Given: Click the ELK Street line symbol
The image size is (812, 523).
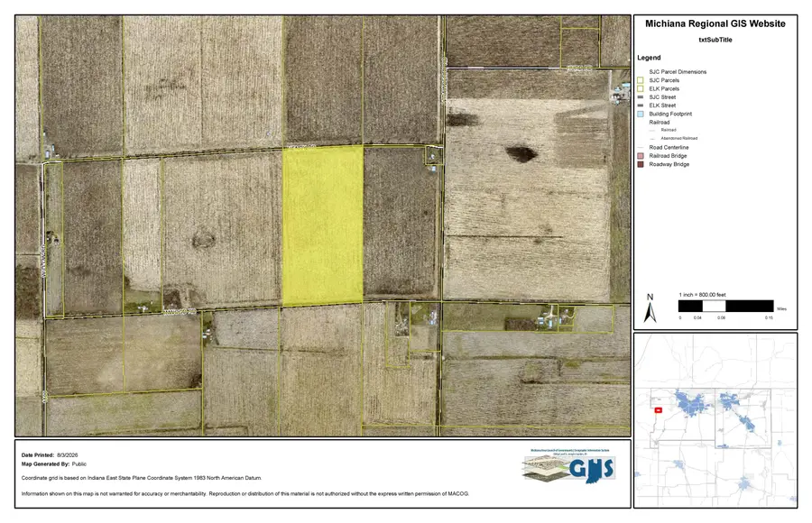Looking at the screenshot, I should tap(640, 106).
